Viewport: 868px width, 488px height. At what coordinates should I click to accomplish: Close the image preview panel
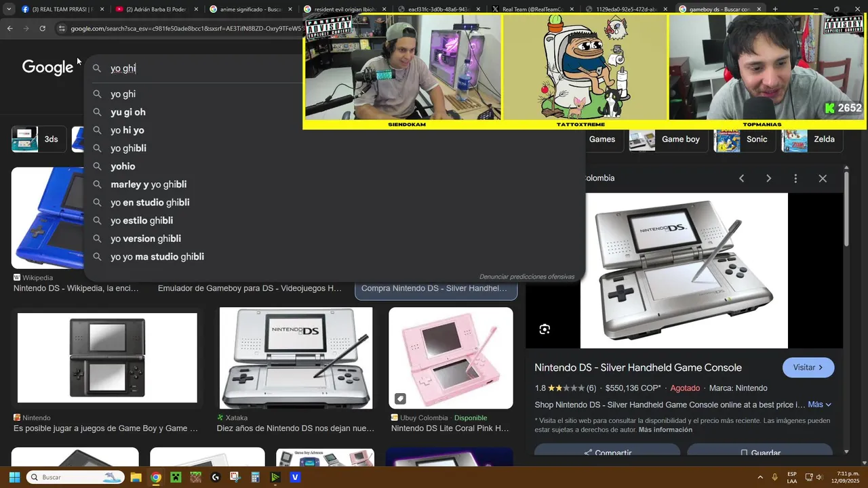click(x=823, y=178)
